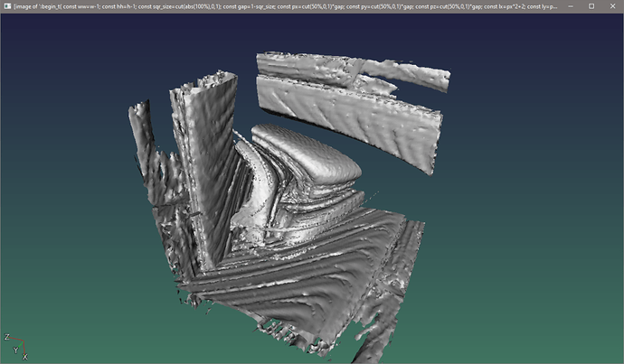
Task: Click the X axis label on orientation gizmo
Action: [x=24, y=358]
